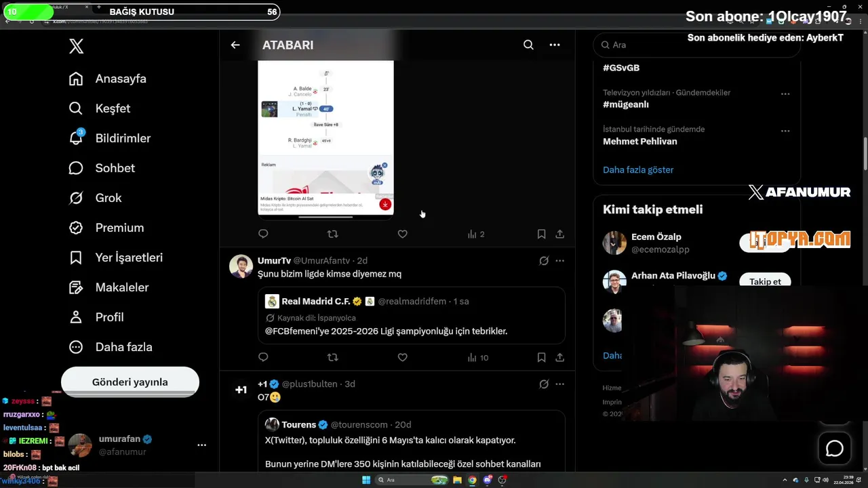Open #mügeanlı trend

coord(626,104)
